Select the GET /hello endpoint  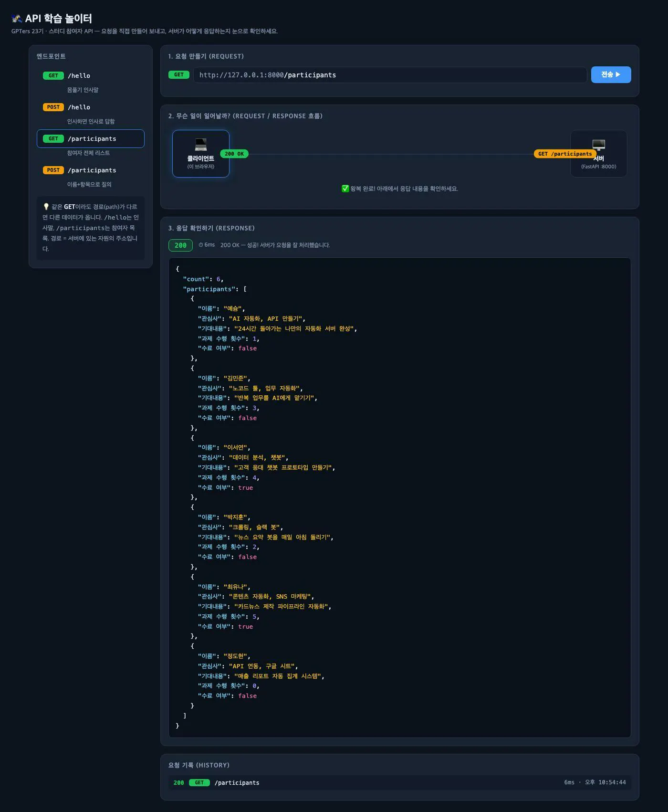click(91, 75)
